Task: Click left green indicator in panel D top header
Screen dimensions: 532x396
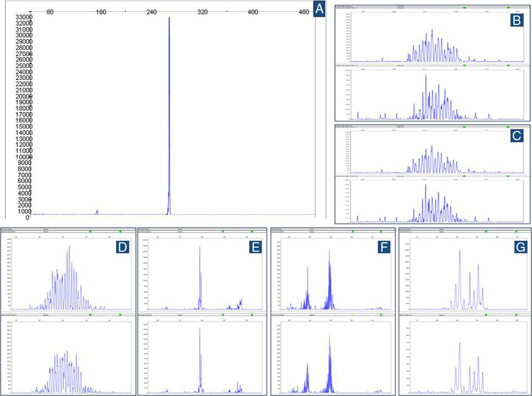Action: pyautogui.click(x=90, y=232)
